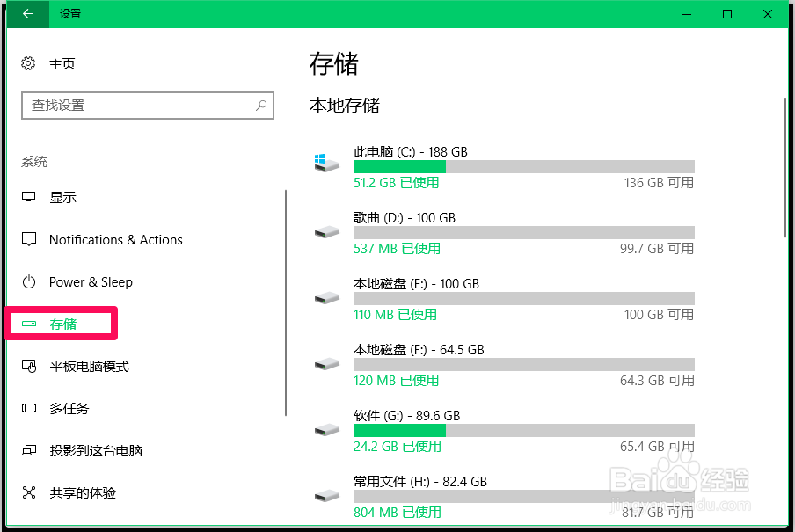Click the drive icon for 本地磁盘 (F:)

point(326,364)
